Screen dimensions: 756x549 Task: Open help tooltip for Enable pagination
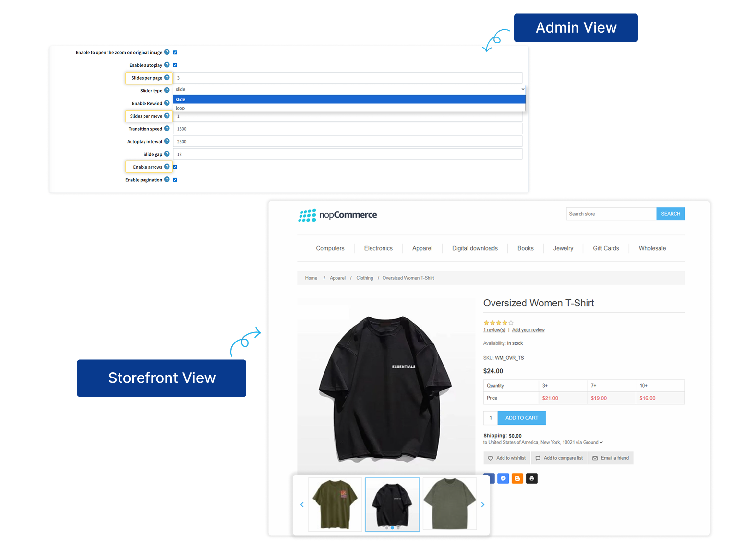click(167, 179)
